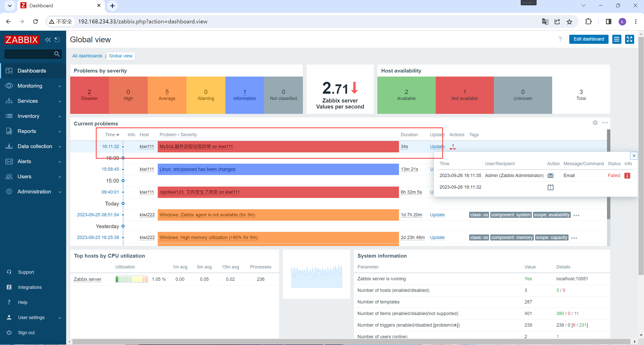Close the actions popup window

click(x=634, y=156)
